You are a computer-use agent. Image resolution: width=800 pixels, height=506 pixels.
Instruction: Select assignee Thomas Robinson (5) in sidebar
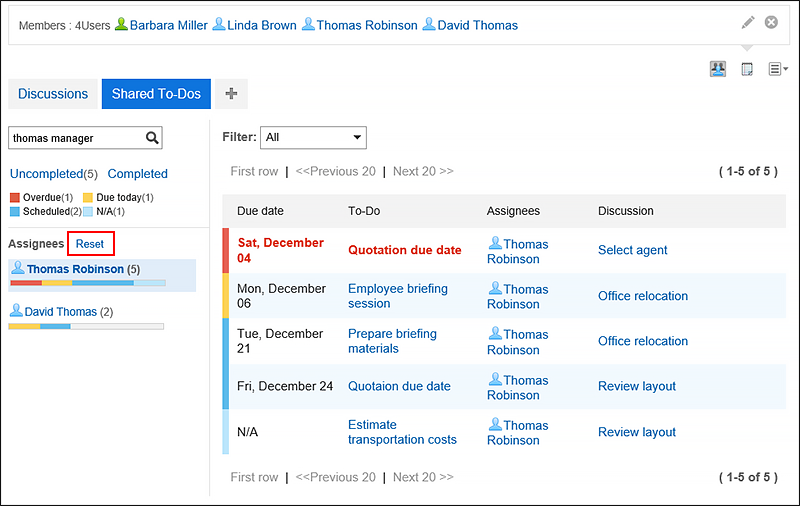(102, 275)
